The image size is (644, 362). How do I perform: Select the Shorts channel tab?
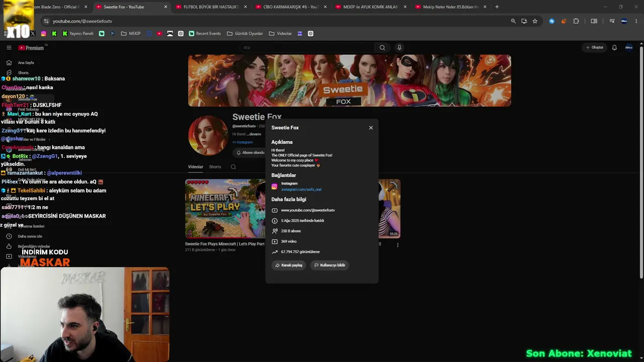215,167
